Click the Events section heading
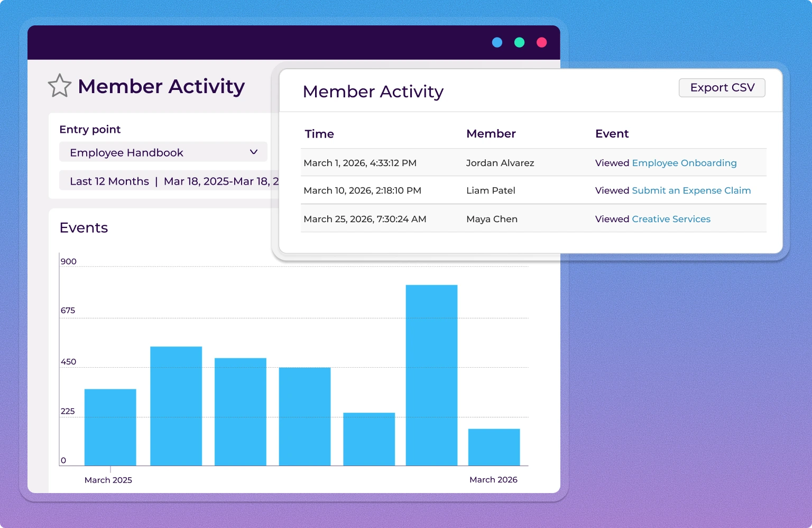812x528 pixels. pyautogui.click(x=84, y=227)
